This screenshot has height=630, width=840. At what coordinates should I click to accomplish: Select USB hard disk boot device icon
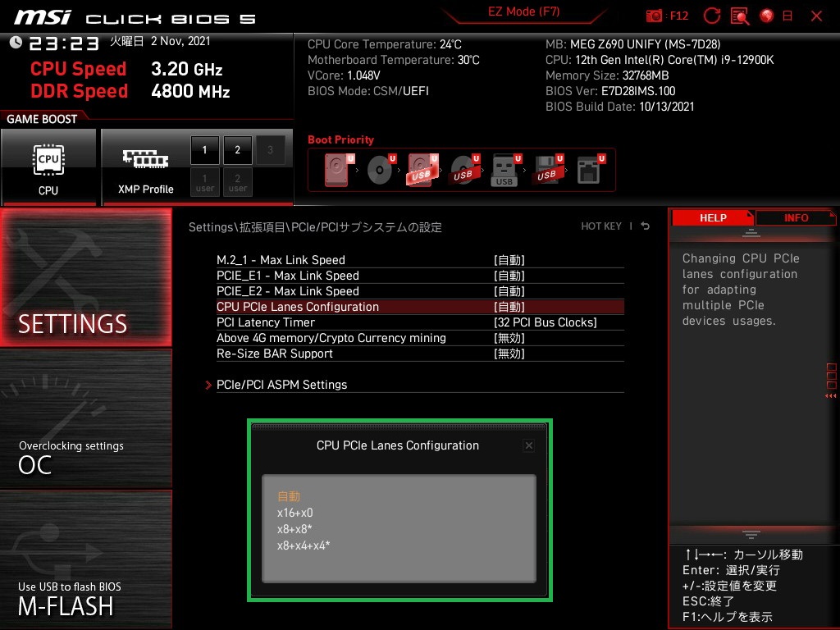coord(422,170)
